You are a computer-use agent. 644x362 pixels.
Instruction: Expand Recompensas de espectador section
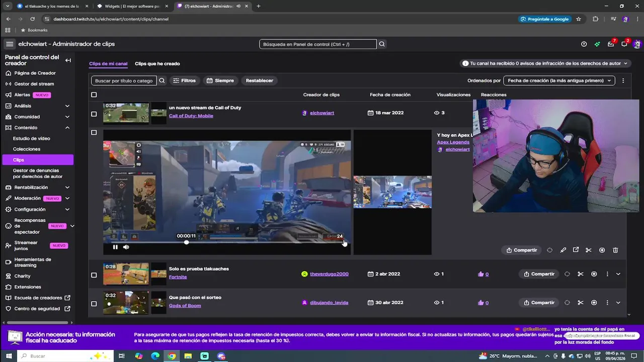72,226
